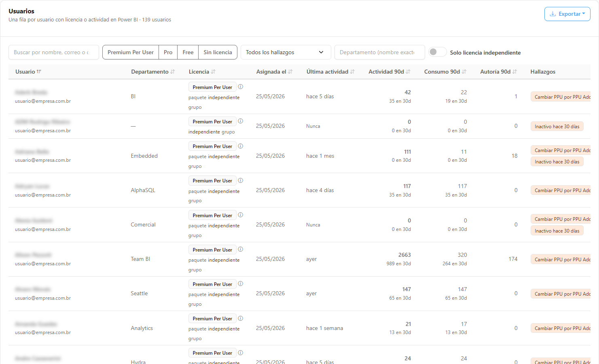This screenshot has height=364, width=599.
Task: Click the Cambiar PPU badge in the BI row
Action: 561,97
